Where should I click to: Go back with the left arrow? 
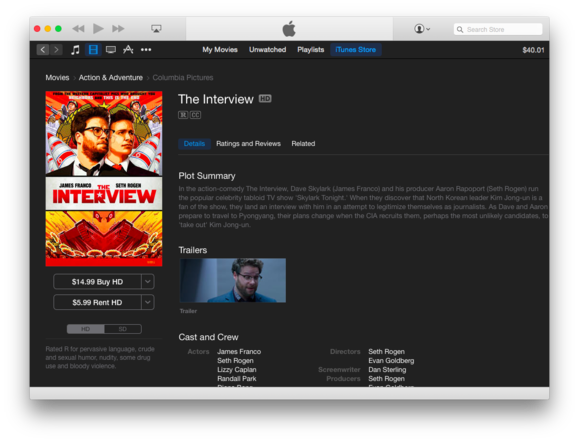coord(43,49)
